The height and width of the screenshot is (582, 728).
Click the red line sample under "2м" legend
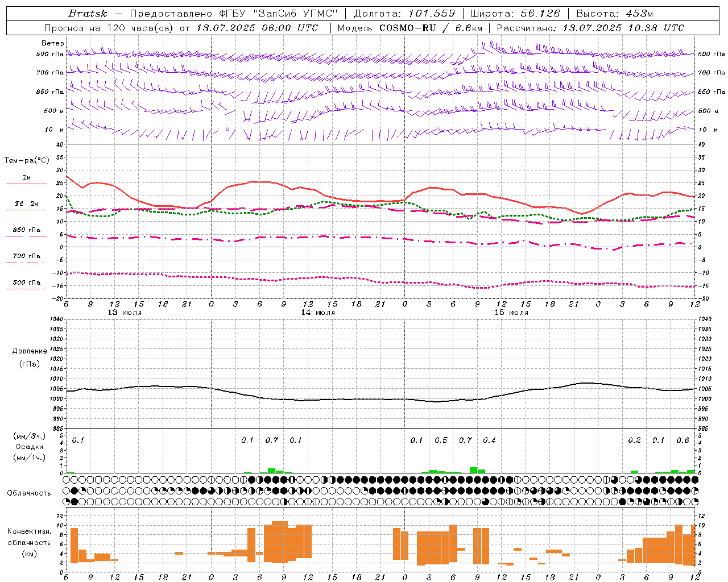coord(26,184)
